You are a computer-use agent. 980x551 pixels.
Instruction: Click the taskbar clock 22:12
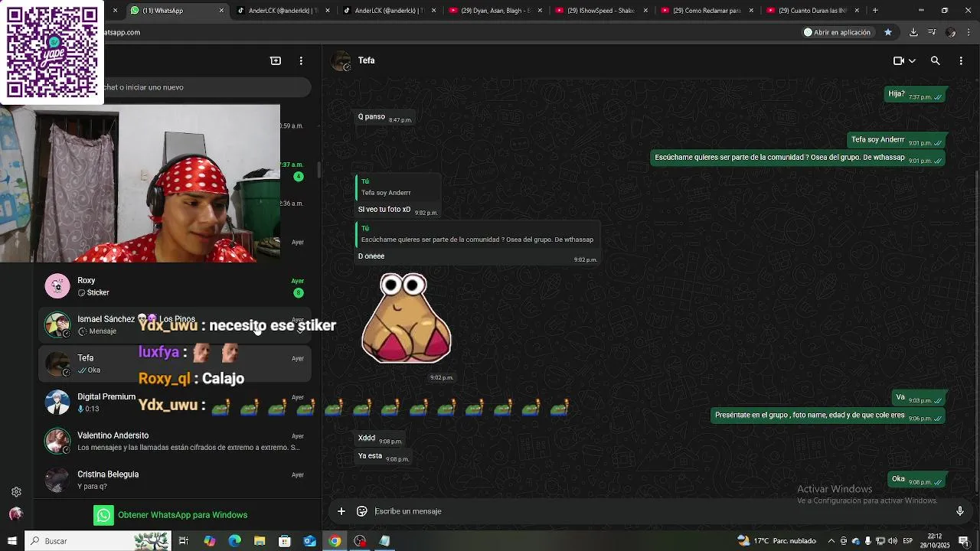935,541
